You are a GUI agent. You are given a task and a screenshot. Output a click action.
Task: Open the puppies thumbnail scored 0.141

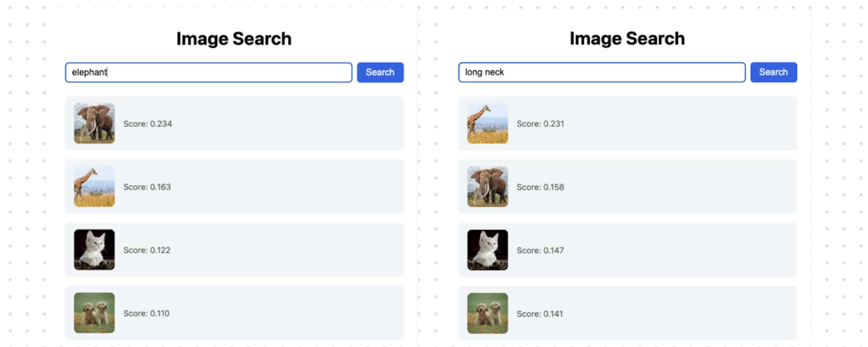click(487, 313)
